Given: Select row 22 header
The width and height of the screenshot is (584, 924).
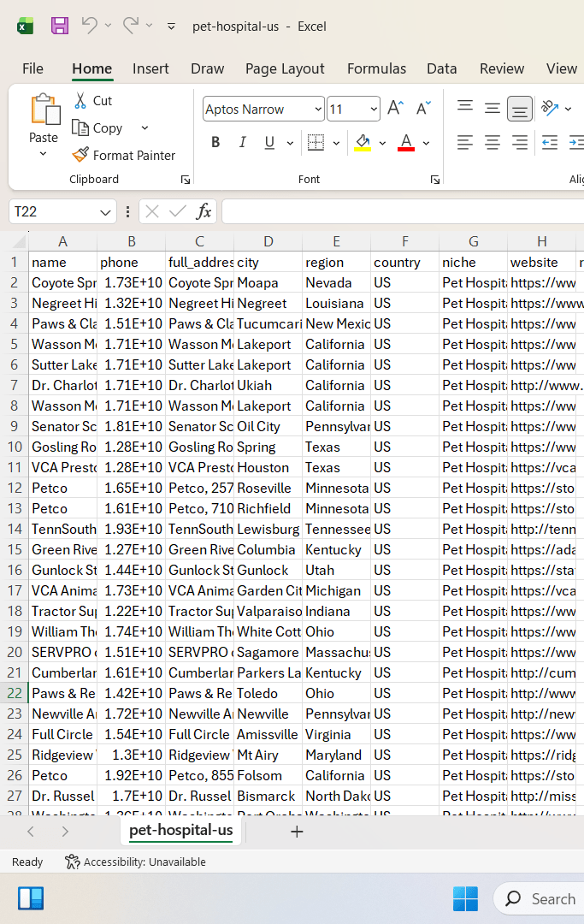Looking at the screenshot, I should [15, 693].
